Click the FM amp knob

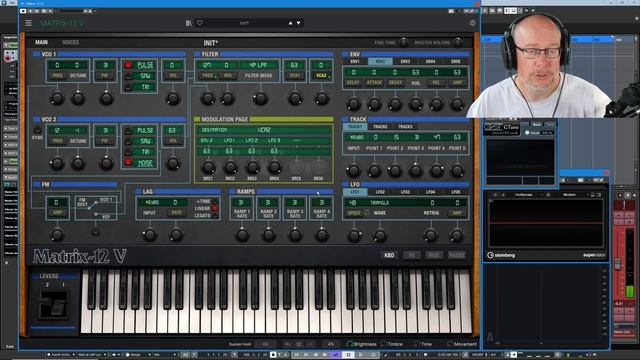(x=57, y=235)
